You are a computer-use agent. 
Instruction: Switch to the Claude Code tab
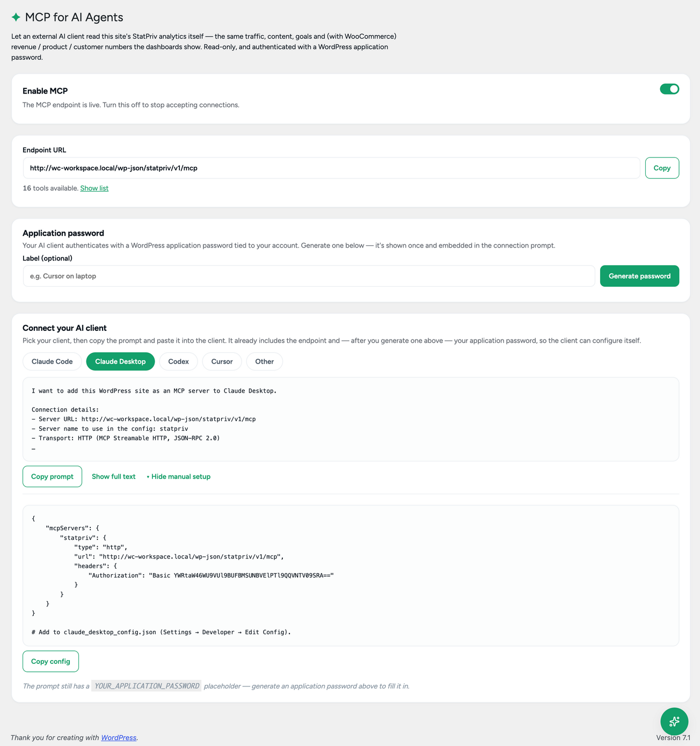click(52, 361)
